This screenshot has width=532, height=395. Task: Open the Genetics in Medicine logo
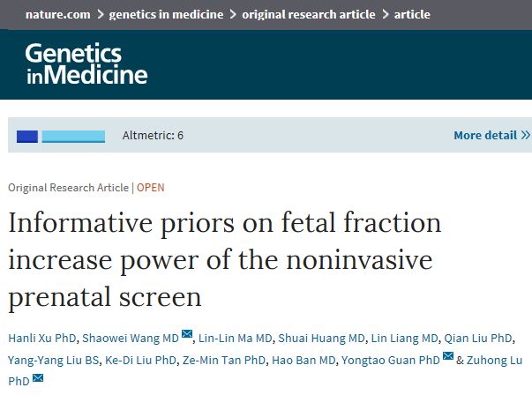(x=85, y=63)
